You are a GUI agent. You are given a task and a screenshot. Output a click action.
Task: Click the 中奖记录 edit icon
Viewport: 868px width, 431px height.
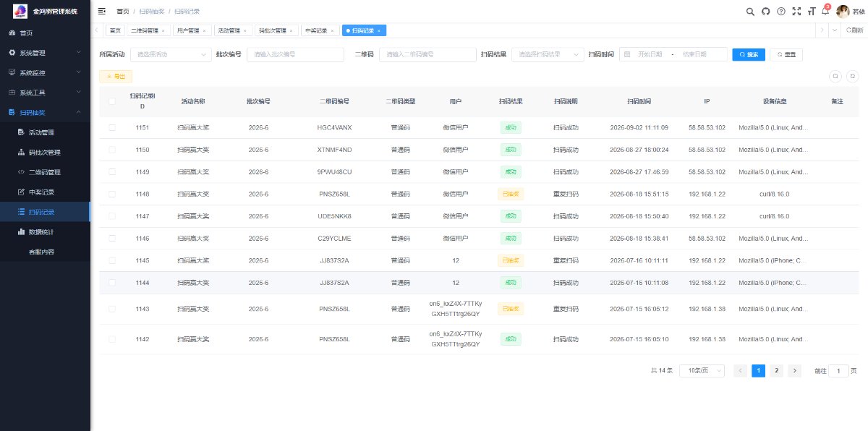click(21, 192)
